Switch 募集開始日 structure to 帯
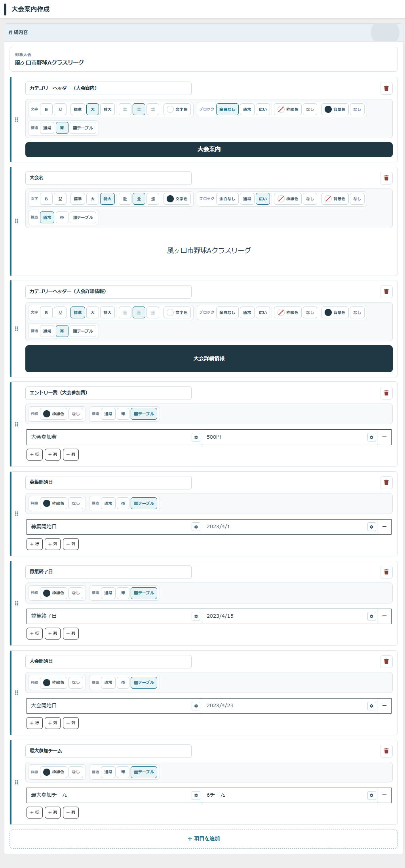The height and width of the screenshot is (868, 405). [x=123, y=503]
